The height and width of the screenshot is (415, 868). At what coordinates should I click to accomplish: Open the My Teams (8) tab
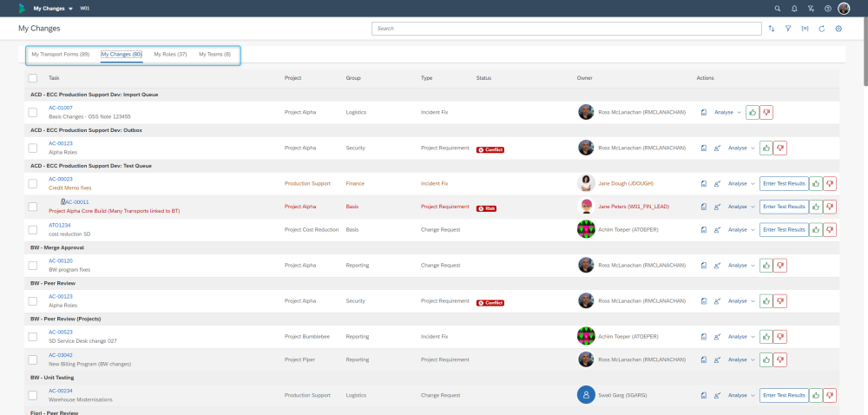(x=214, y=54)
